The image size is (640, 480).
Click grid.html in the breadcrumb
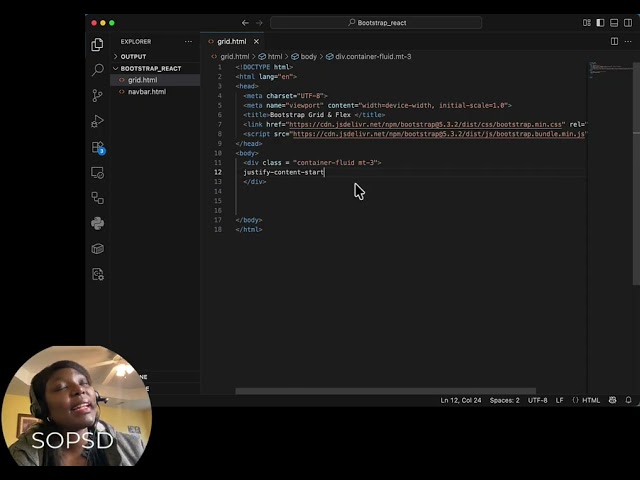point(234,56)
